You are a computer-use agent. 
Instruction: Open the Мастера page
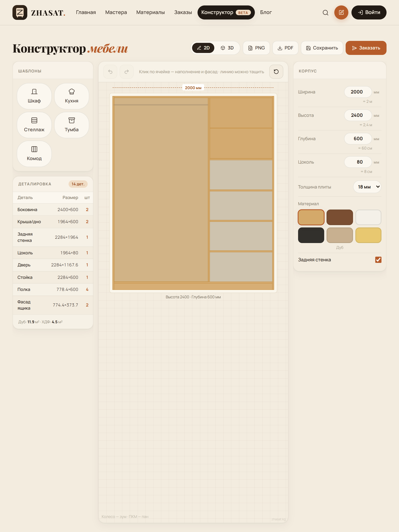116,12
